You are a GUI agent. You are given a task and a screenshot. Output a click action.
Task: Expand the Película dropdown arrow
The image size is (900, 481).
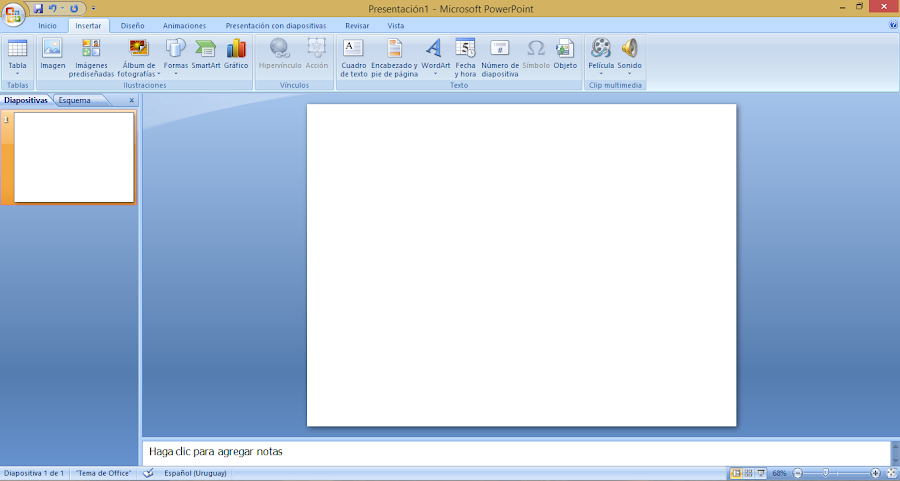coord(601,73)
